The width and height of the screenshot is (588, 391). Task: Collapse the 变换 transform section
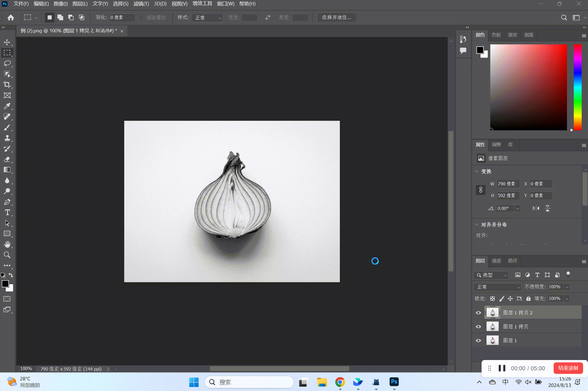click(477, 171)
